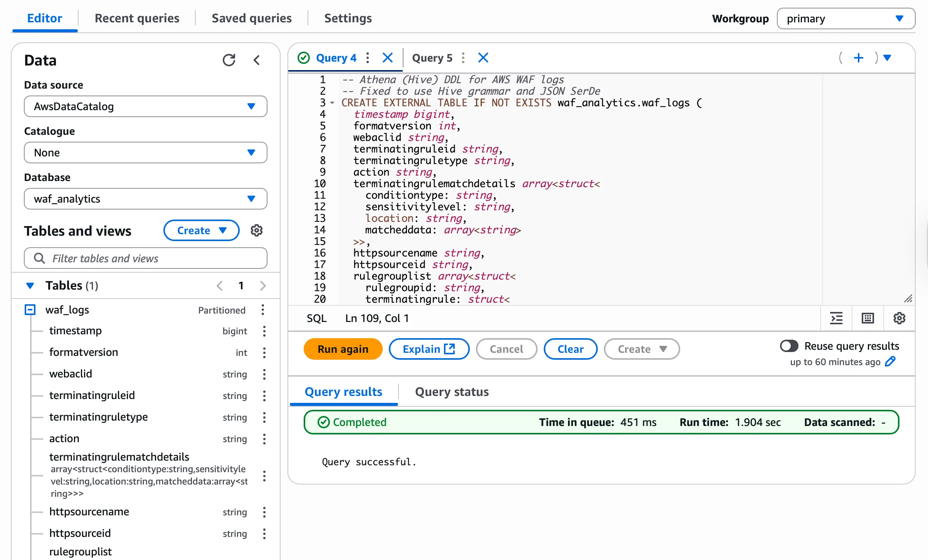Open editor preferences gear icon

pyautogui.click(x=899, y=318)
